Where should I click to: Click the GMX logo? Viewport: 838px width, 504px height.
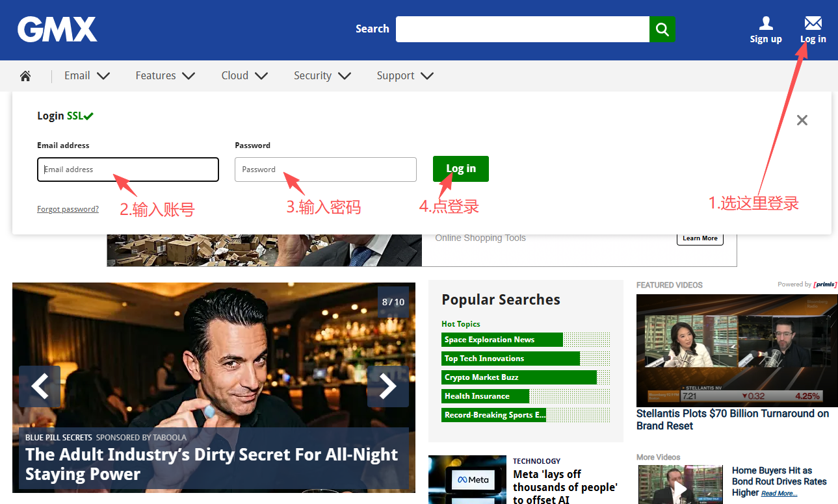57,29
